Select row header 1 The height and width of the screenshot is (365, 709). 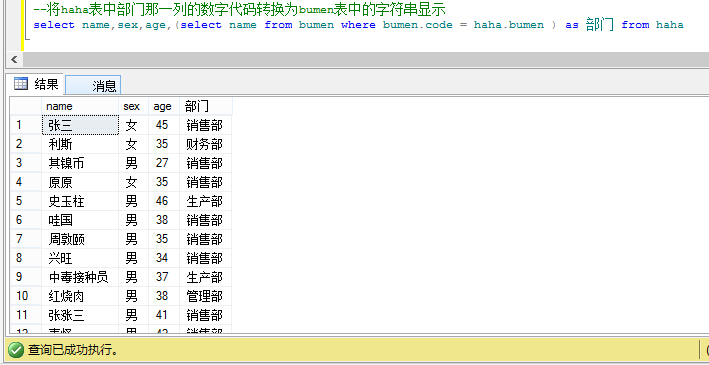click(26, 125)
